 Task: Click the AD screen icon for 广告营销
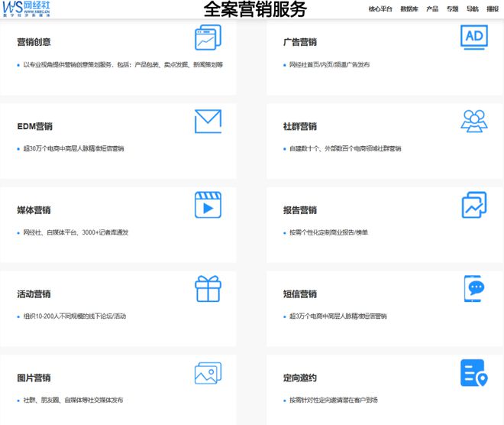tap(474, 37)
